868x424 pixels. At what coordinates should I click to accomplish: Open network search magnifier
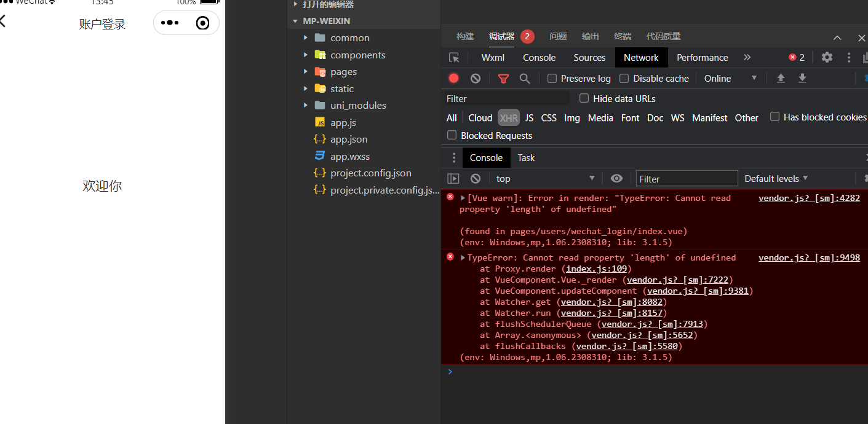525,79
